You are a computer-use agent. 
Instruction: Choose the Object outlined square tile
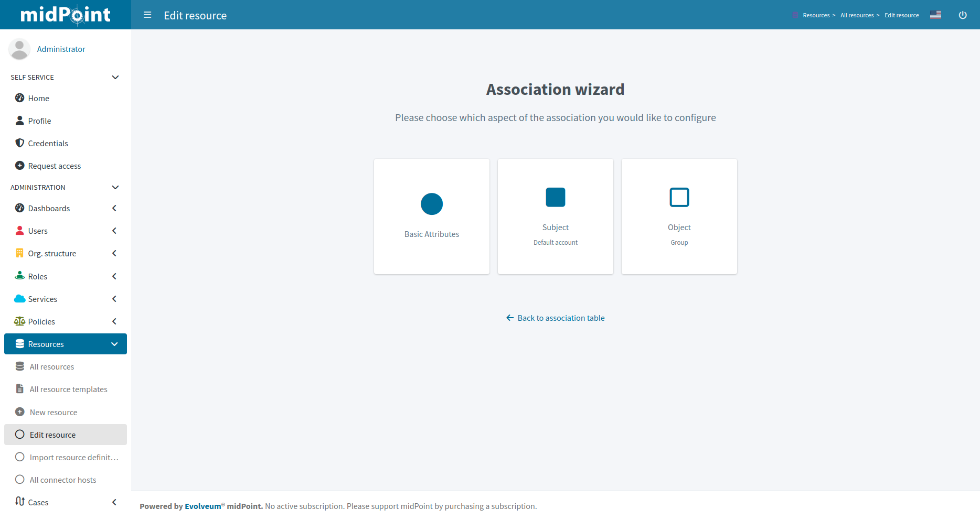coord(679,198)
